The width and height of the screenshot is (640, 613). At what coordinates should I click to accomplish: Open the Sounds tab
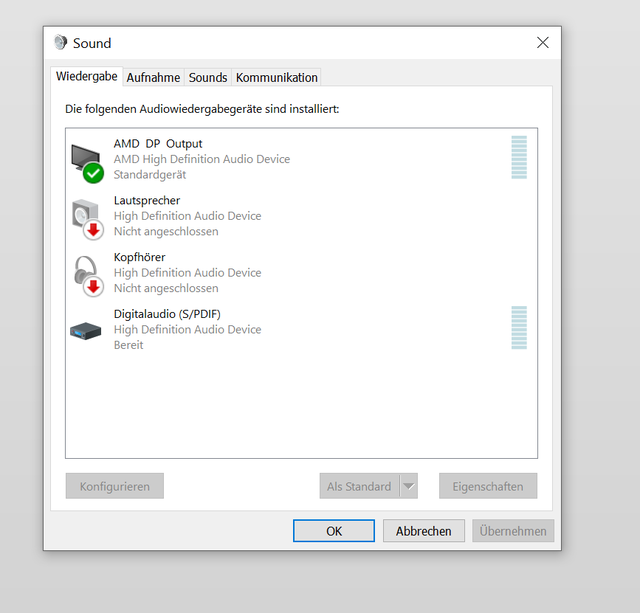point(208,77)
